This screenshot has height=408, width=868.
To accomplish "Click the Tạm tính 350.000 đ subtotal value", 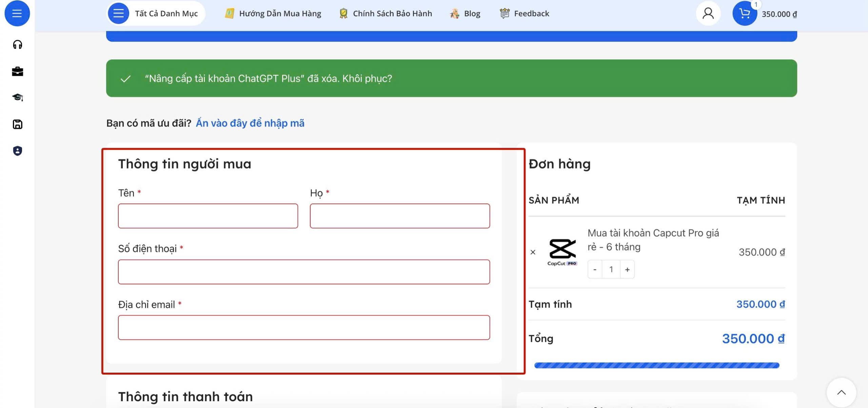I will (x=761, y=304).
